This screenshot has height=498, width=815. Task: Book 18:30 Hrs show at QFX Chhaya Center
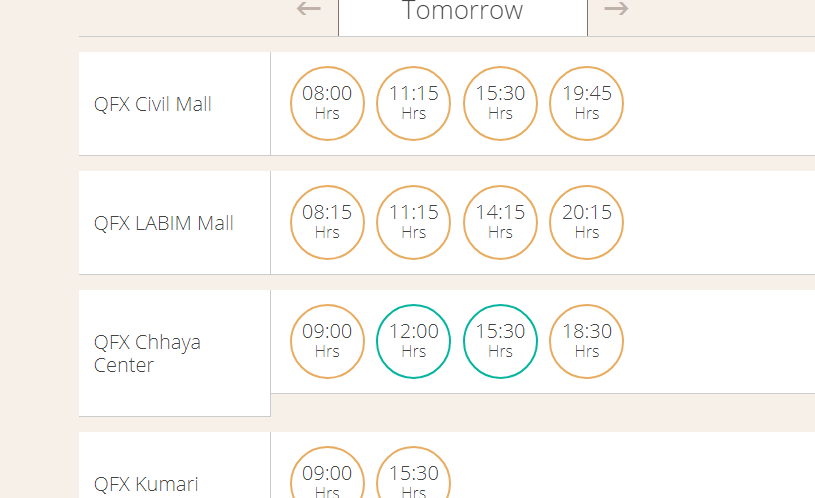click(587, 342)
